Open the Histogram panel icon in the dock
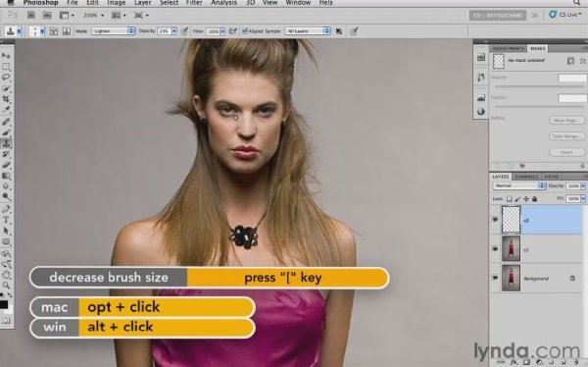This screenshot has width=588, height=367. (481, 98)
